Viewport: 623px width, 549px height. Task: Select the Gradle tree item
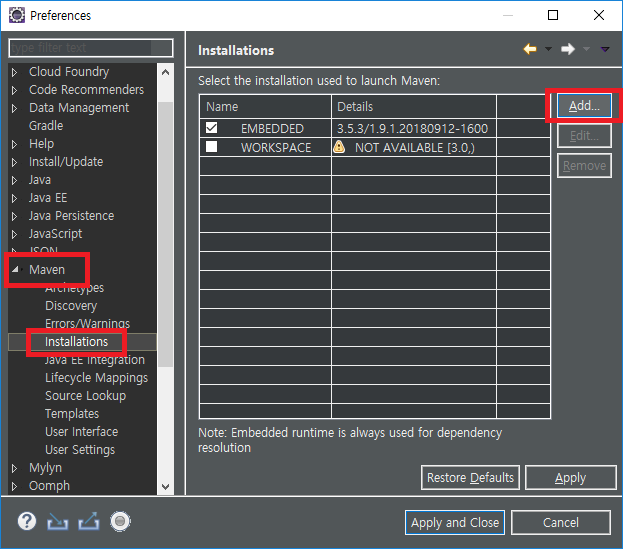[46, 126]
